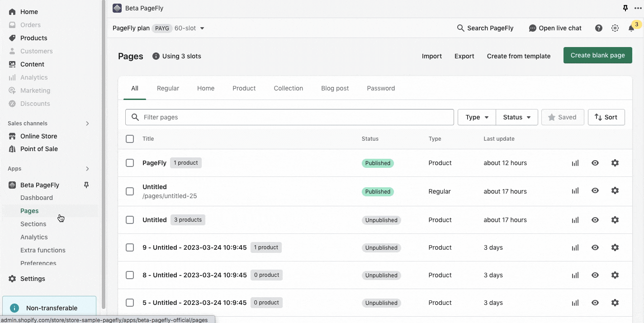
Task: Open analytics chart for /pages/untitled-25 row
Action: pos(575,191)
